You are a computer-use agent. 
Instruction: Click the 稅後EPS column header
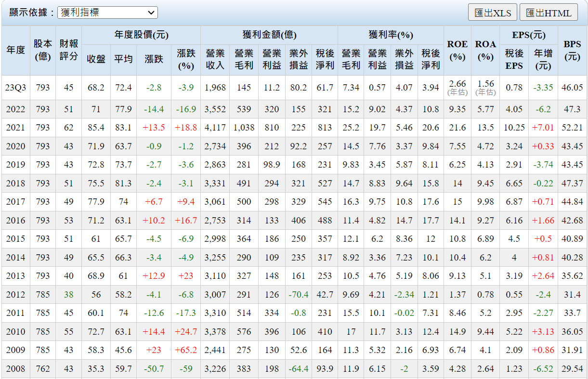pyautogui.click(x=514, y=59)
